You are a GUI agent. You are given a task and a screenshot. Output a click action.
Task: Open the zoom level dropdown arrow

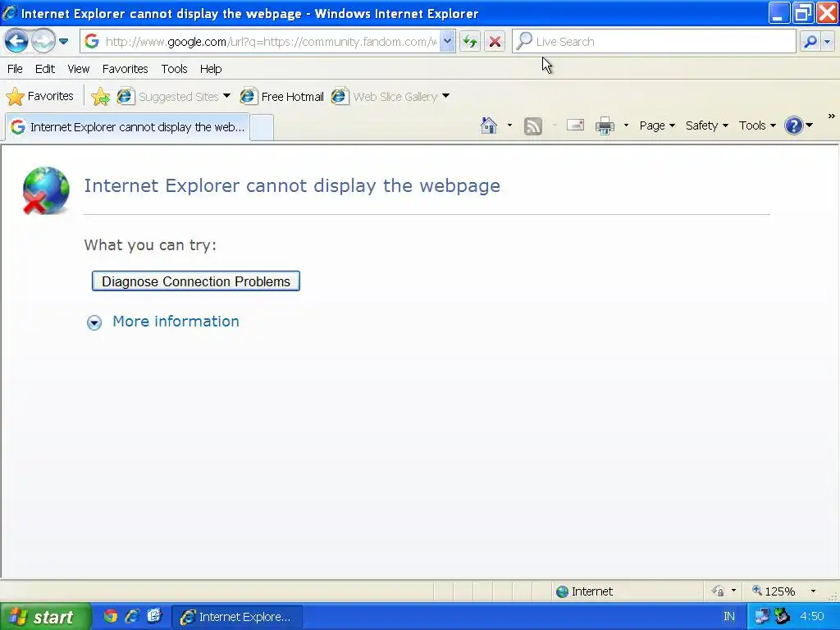[813, 591]
